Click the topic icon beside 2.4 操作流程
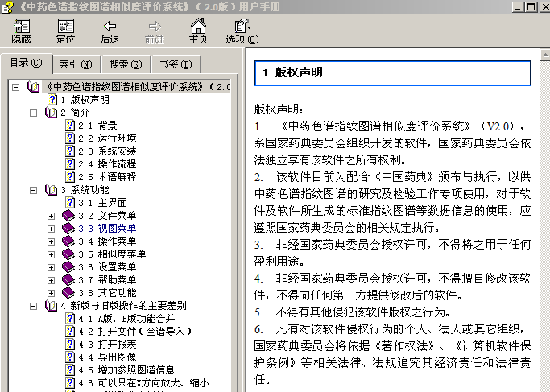 pos(70,164)
